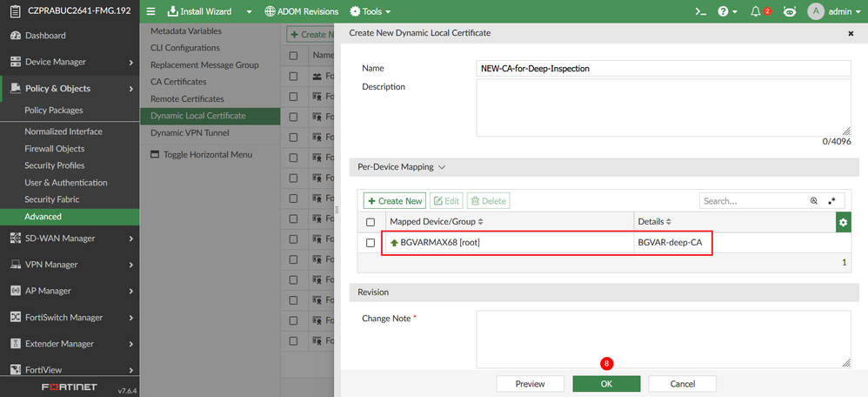Image resolution: width=868 pixels, height=397 pixels.
Task: Click the search magnifier icon
Action: (x=814, y=201)
